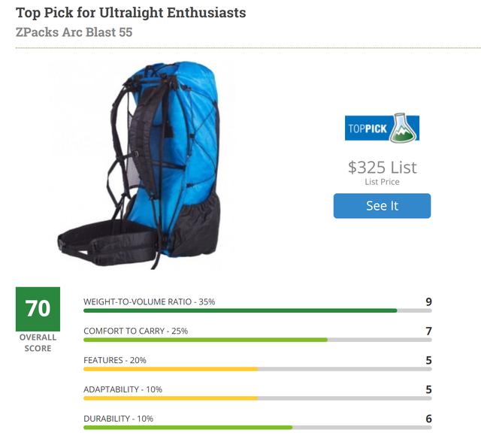The width and height of the screenshot is (481, 448).
Task: Click the Comfort to Carry rating bar
Action: click(257, 340)
